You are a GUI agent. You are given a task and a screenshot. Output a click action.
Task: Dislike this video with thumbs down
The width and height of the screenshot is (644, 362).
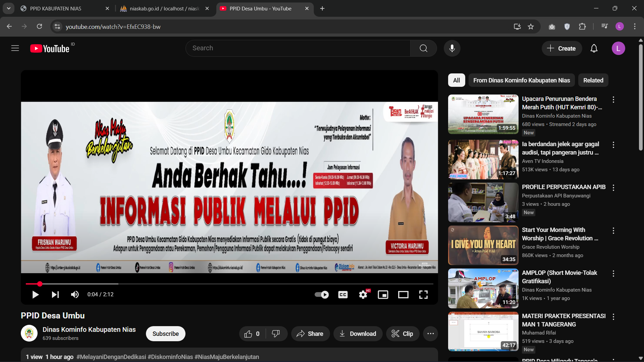point(276,334)
